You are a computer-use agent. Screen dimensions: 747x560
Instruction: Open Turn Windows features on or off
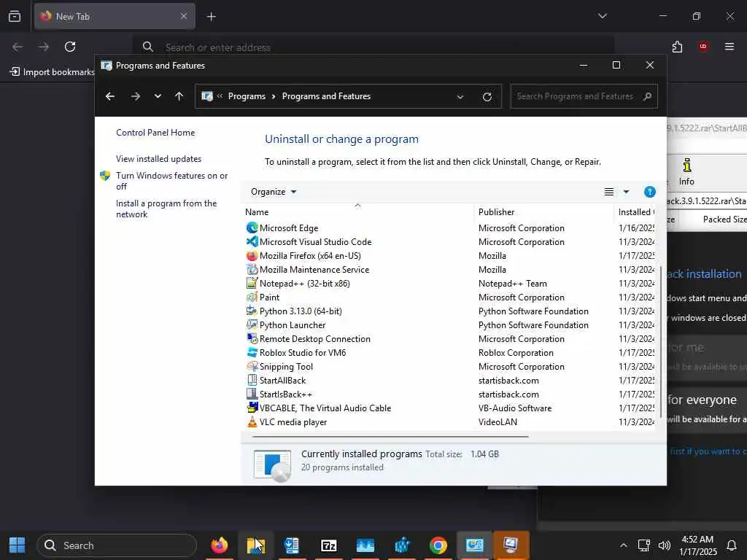coord(171,181)
